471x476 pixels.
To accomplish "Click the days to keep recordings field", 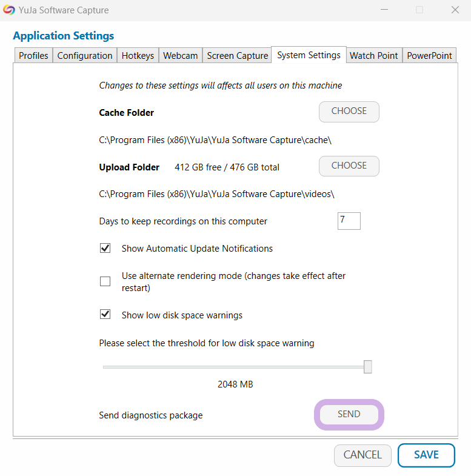I will point(349,221).
